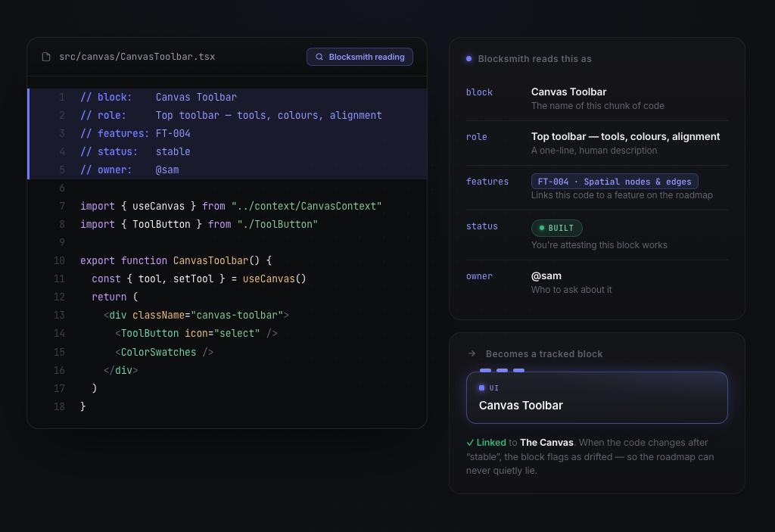
Task: Click 'A one-line, human description' text
Action: [x=594, y=151]
